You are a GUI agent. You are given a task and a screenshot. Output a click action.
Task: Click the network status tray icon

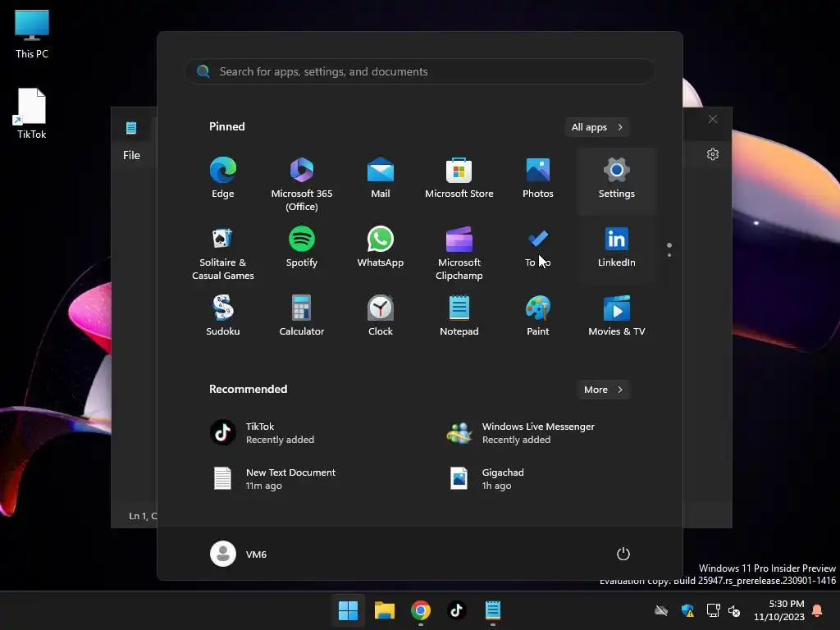point(713,610)
